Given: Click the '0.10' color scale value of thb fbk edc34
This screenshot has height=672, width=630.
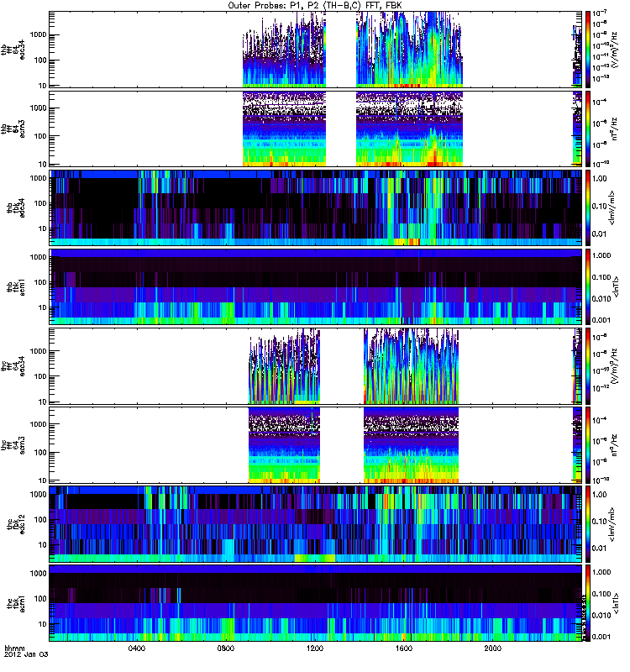Looking at the screenshot, I should pyautogui.click(x=600, y=206).
